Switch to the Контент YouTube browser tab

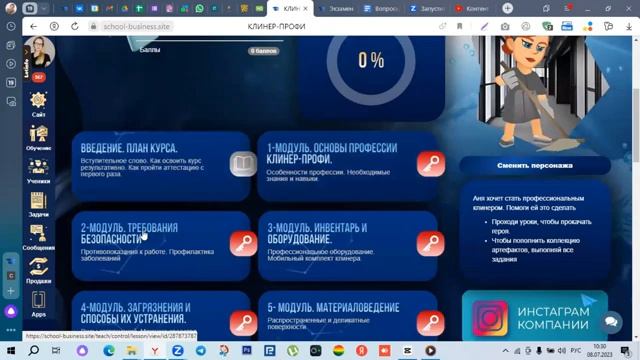(x=472, y=9)
